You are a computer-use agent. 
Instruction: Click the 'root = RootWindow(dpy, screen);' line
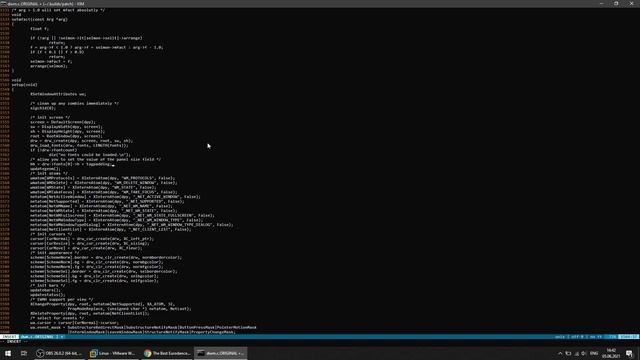(67, 136)
